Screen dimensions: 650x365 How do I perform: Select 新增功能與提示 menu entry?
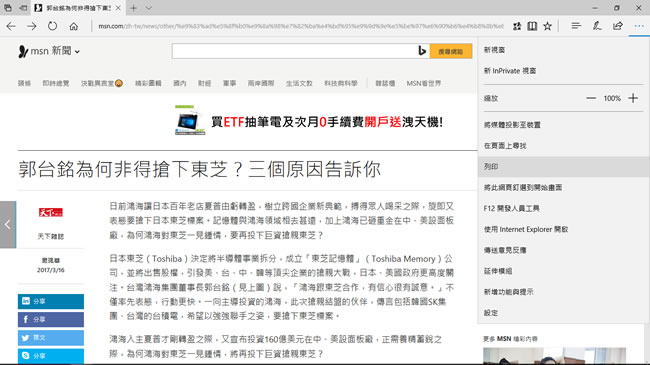click(564, 292)
